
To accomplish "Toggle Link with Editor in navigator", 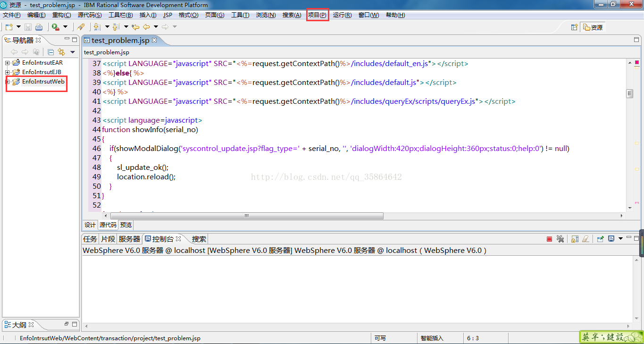I will point(61,52).
